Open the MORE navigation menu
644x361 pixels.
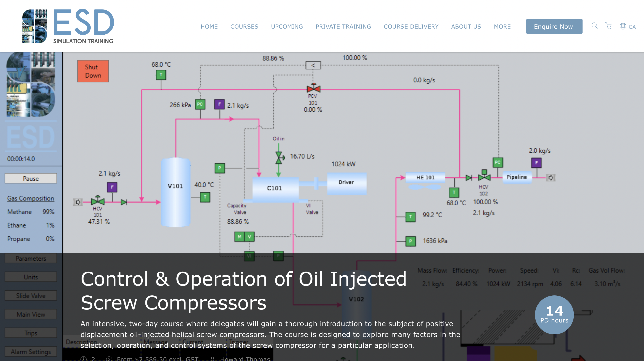coord(502,26)
